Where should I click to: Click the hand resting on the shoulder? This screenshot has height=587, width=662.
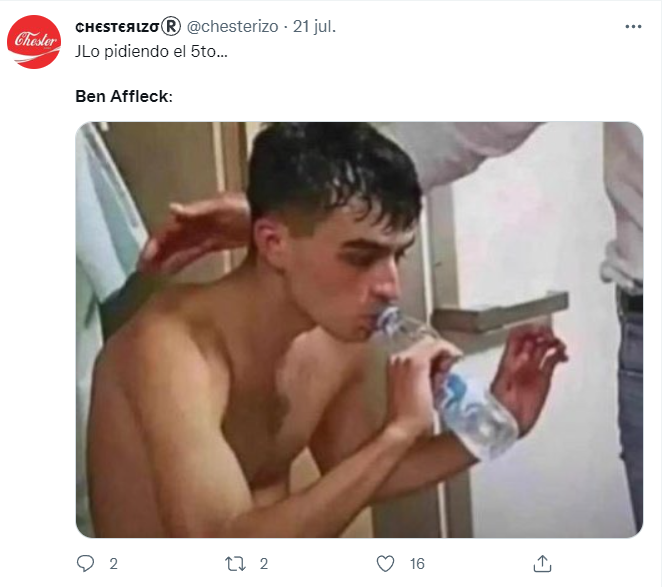pos(195,228)
